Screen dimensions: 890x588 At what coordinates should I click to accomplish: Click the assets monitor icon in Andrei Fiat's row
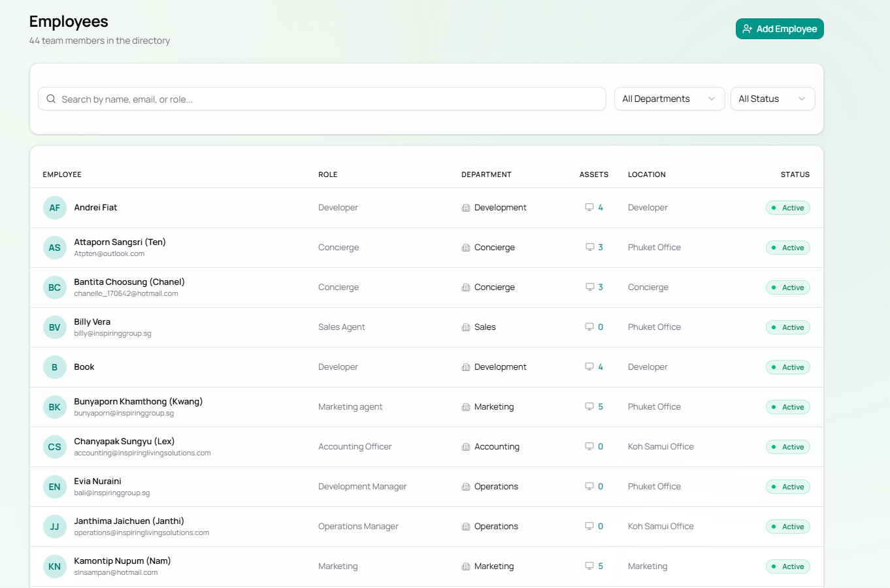(589, 208)
